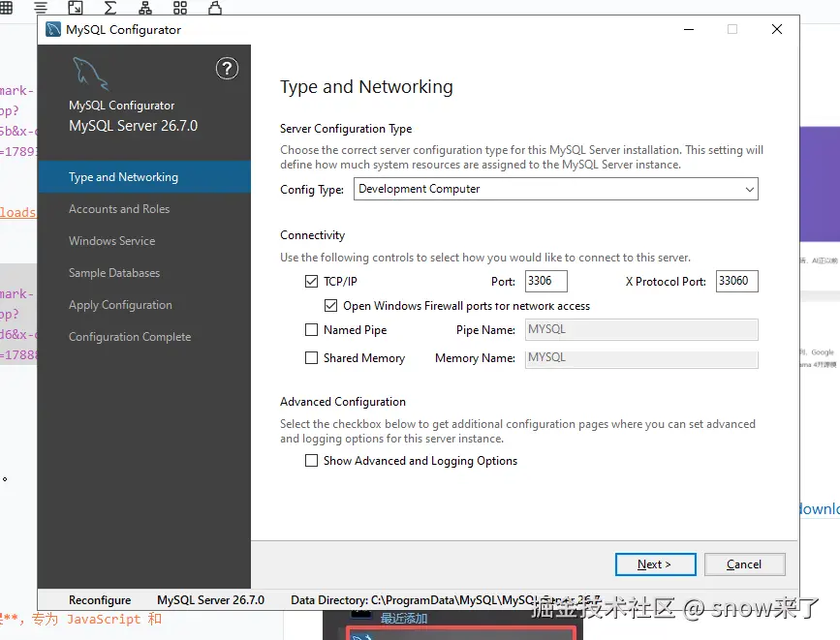
Task: Click the Data Directory path in status bar
Action: pos(445,600)
